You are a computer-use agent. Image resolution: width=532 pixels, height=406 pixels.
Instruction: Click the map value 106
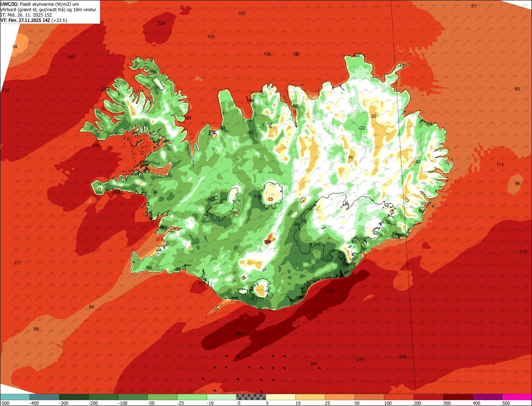click(267, 54)
